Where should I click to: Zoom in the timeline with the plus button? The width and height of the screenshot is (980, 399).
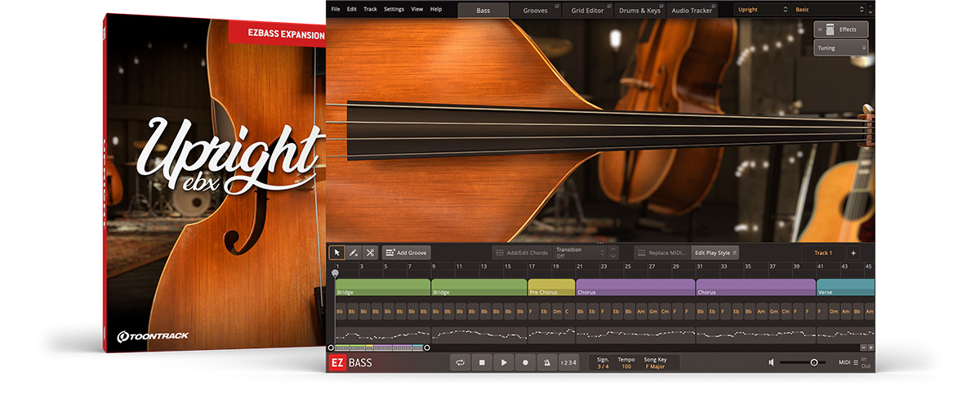pos(871,347)
